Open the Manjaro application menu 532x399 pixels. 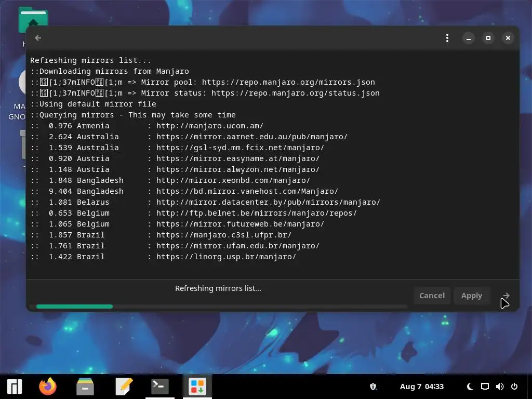coord(15,387)
